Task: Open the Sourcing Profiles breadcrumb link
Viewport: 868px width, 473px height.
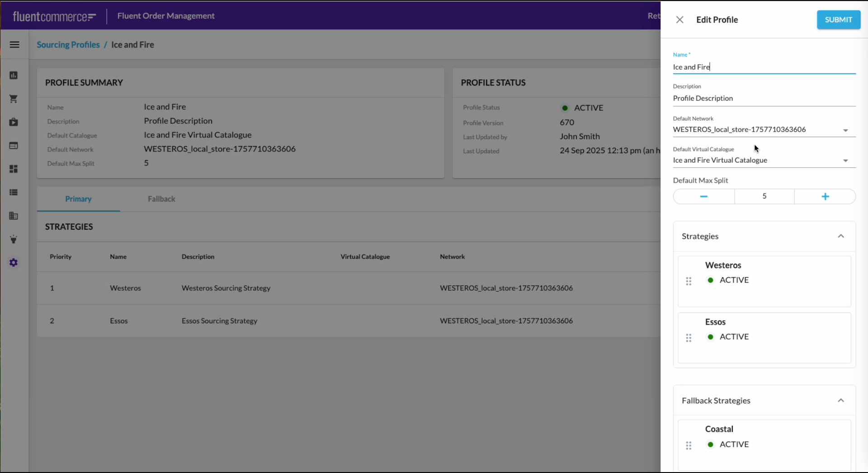Action: (68, 45)
